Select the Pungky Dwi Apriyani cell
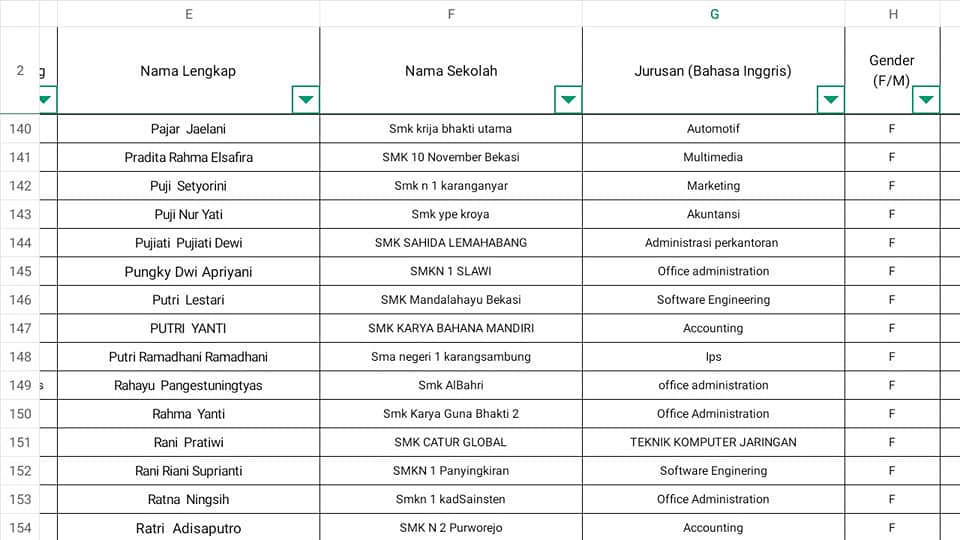This screenshot has height=540, width=960. (189, 271)
